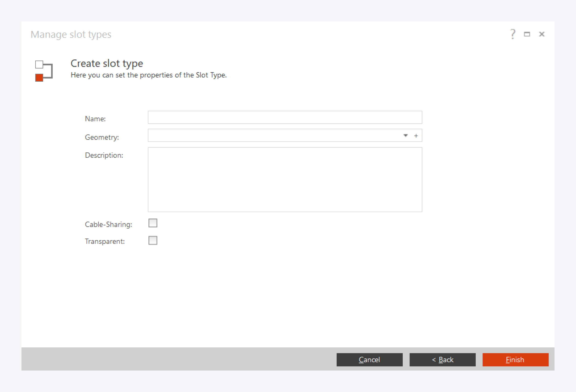The width and height of the screenshot is (576, 392).
Task: Click the Cable-Sharing label text
Action: click(108, 224)
